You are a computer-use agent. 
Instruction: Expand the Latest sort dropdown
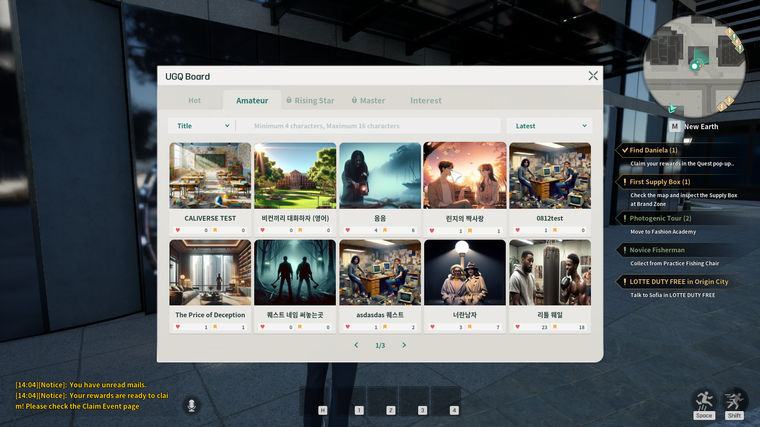coord(549,126)
